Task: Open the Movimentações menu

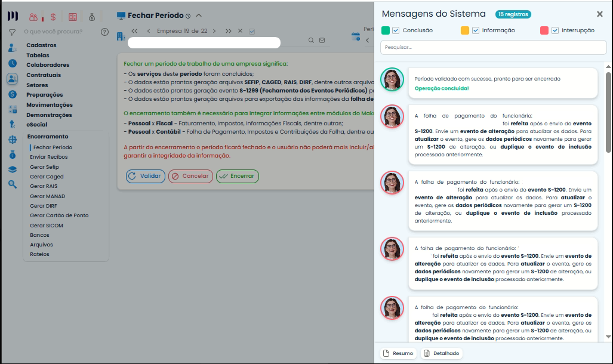Action: 50,105
